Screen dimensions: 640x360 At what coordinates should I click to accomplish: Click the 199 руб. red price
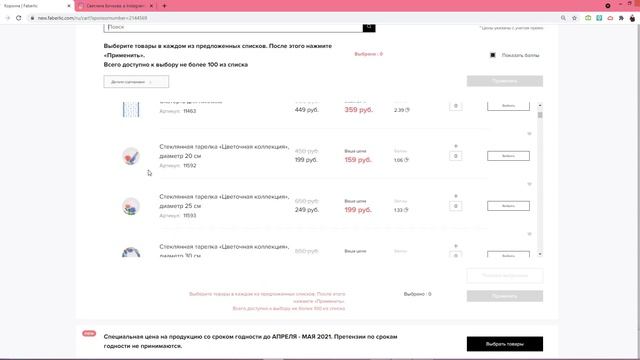[358, 210]
